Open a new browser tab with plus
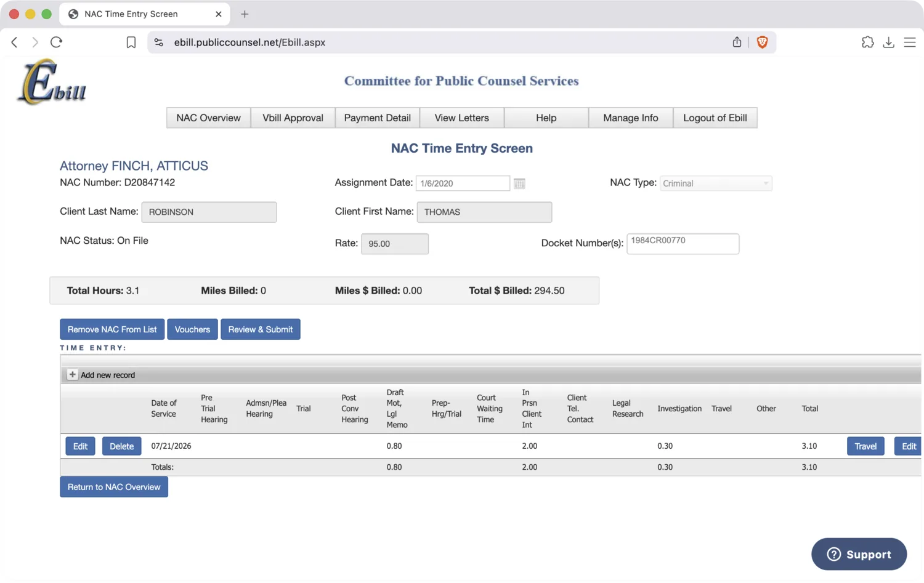This screenshot has width=924, height=583. [x=245, y=14]
